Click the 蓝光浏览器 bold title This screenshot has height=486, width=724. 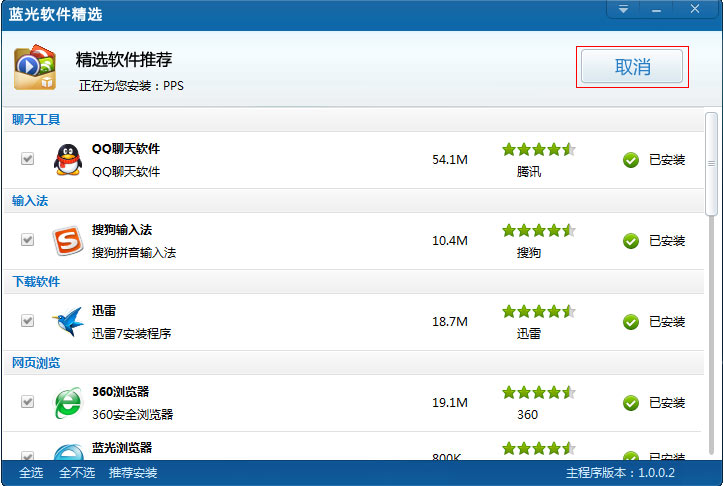tap(122, 448)
